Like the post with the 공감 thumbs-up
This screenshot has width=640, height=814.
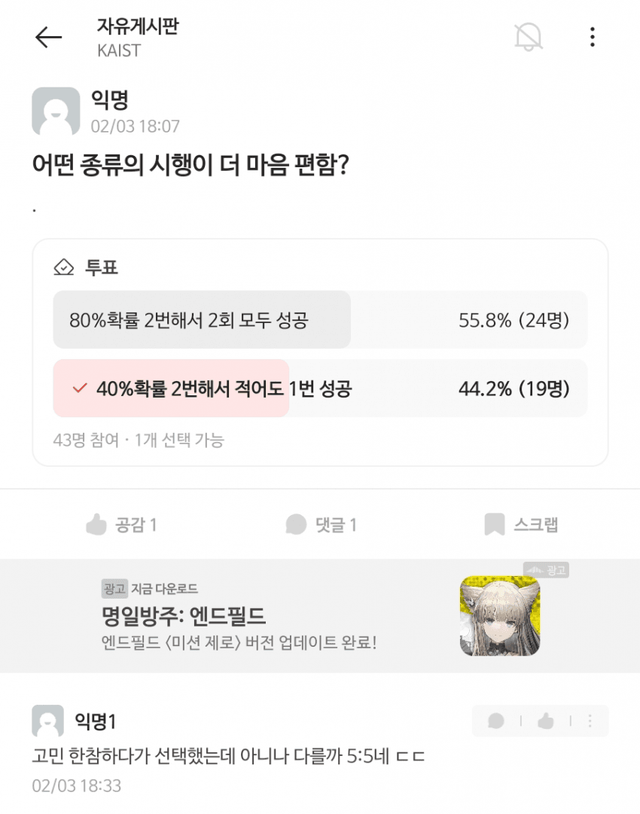click(121, 524)
